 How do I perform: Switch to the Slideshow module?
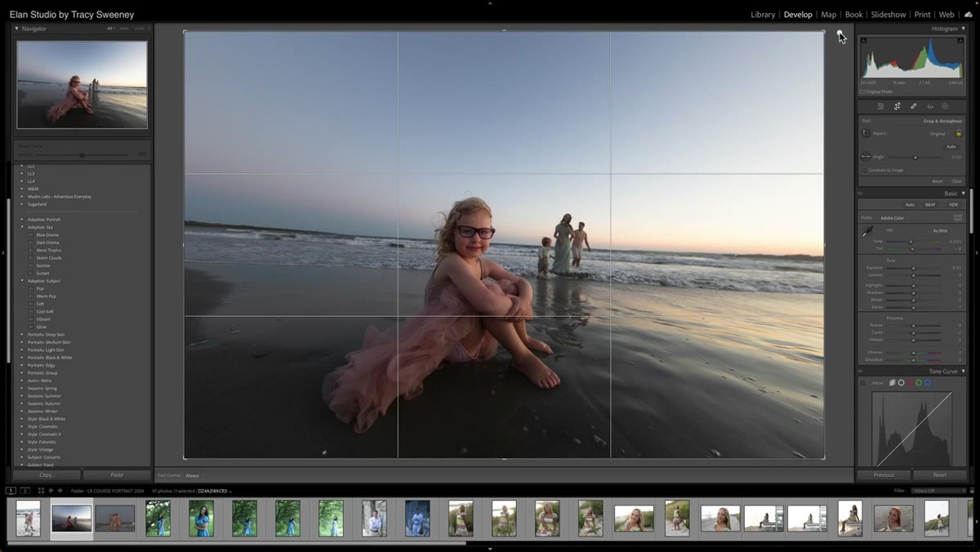(889, 15)
